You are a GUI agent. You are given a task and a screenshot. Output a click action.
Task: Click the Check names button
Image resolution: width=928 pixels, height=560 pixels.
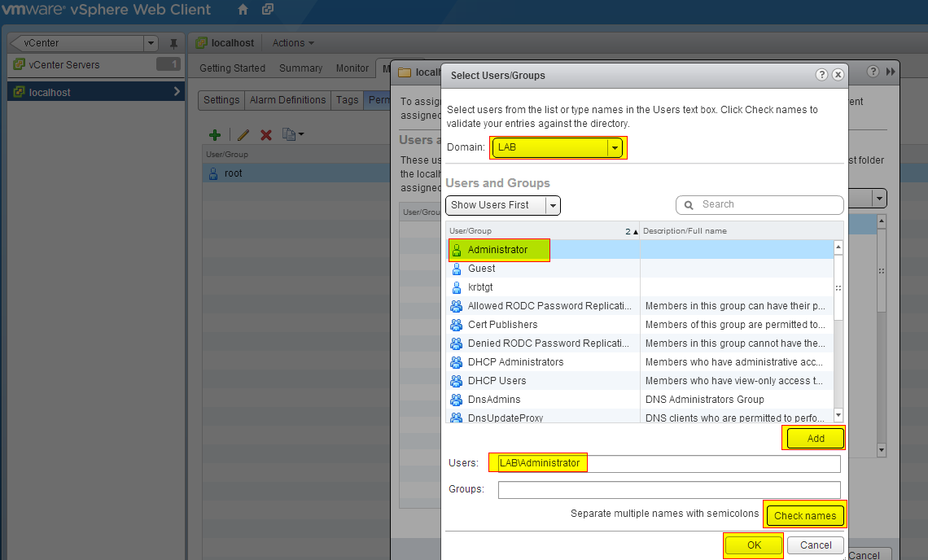point(804,515)
